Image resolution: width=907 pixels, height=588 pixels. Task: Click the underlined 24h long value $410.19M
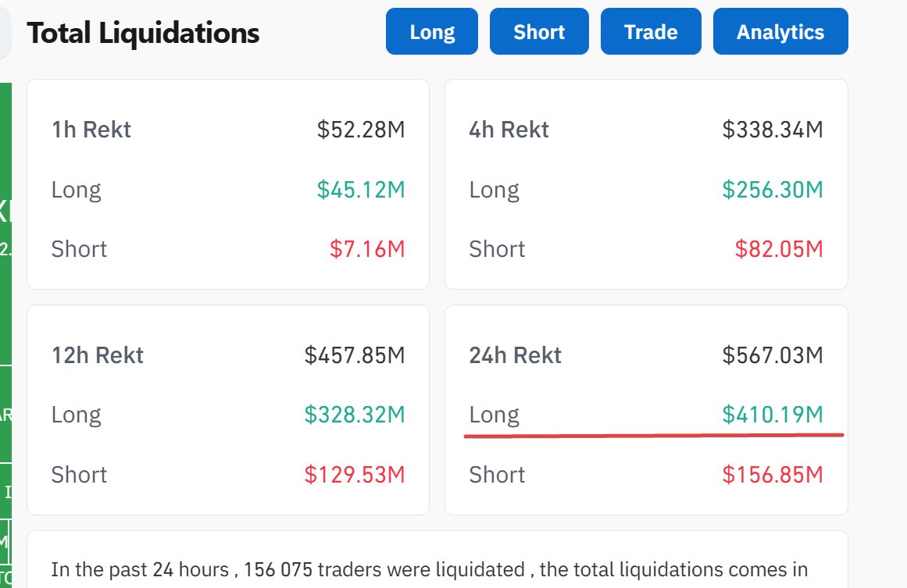click(773, 415)
